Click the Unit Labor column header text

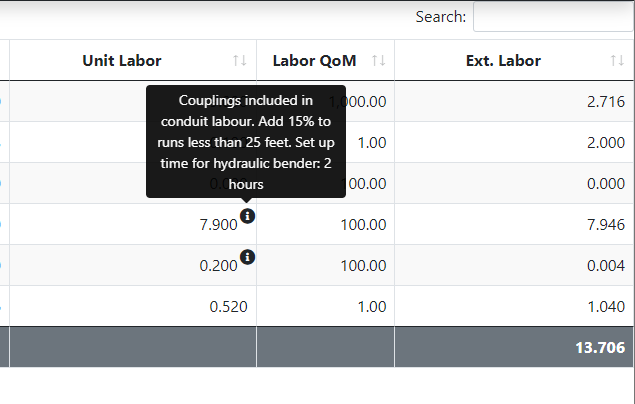pyautogui.click(x=121, y=61)
